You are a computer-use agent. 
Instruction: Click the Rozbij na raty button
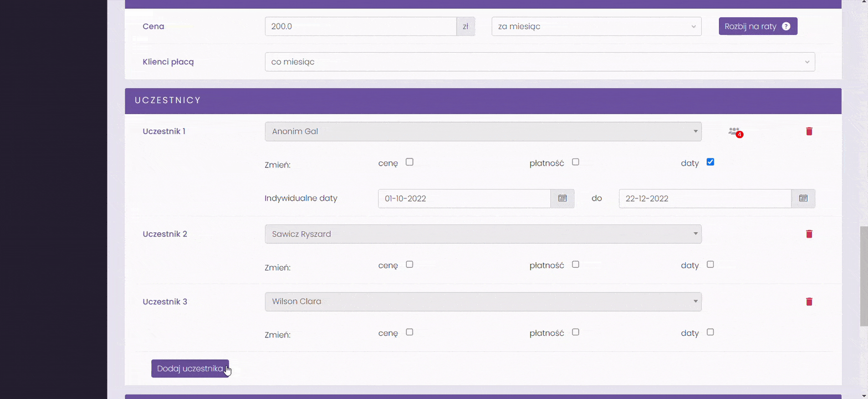[758, 26]
